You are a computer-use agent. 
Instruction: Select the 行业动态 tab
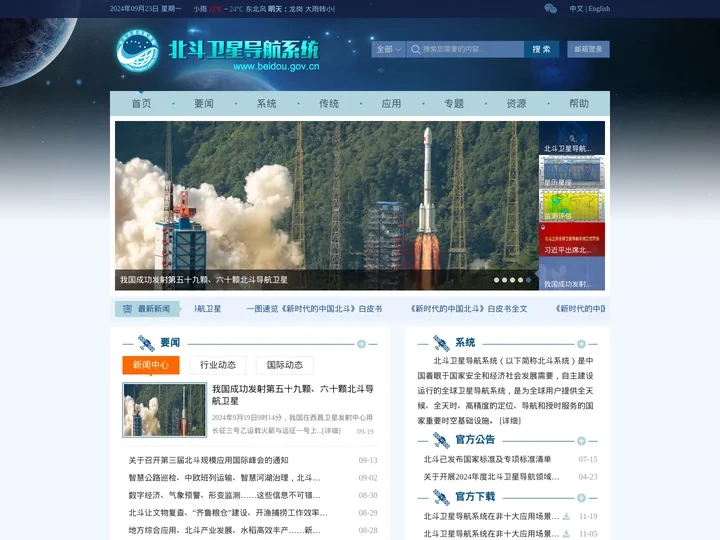[x=218, y=365]
